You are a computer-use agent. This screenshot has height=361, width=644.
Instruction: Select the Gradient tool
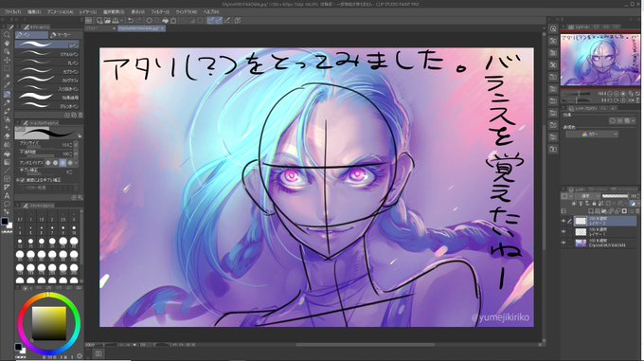7,162
